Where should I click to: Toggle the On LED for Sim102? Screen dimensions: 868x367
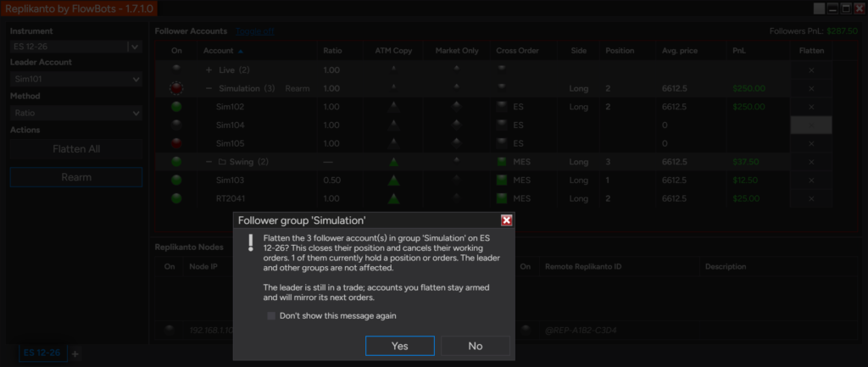[176, 107]
